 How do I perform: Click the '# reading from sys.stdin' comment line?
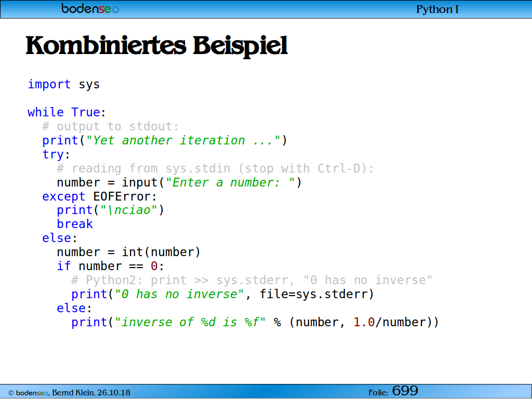tap(215, 168)
